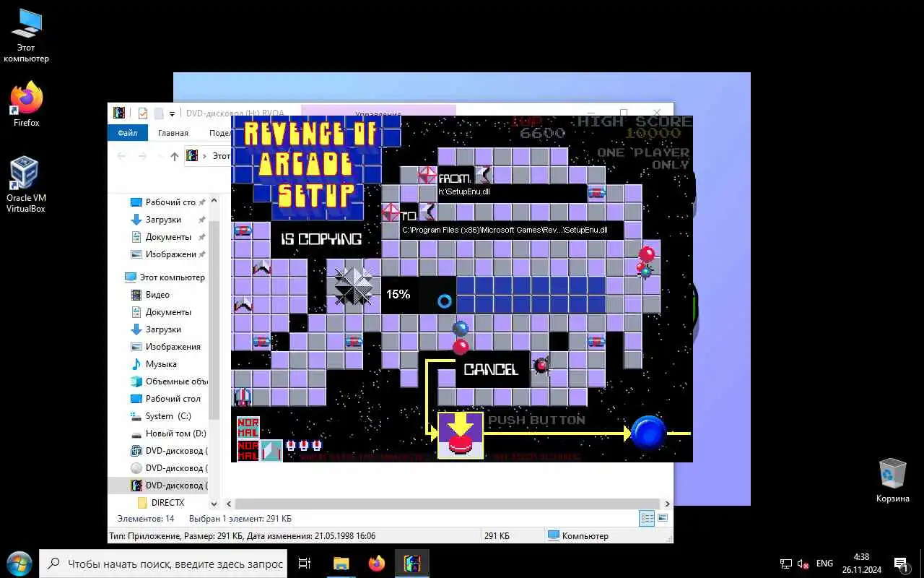Click the 'Элементов: 14' status text
Image resolution: width=924 pixels, height=578 pixels.
146,519
